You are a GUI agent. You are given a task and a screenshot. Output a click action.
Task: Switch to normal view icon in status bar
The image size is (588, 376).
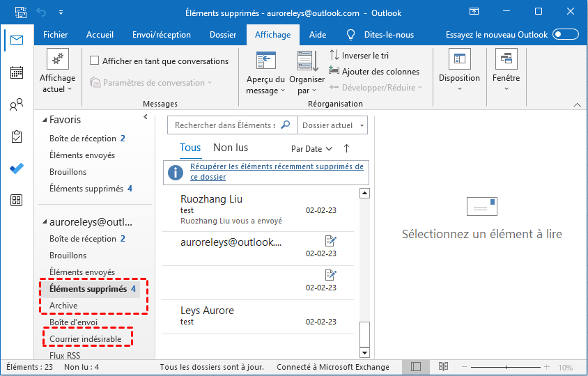pos(415,367)
